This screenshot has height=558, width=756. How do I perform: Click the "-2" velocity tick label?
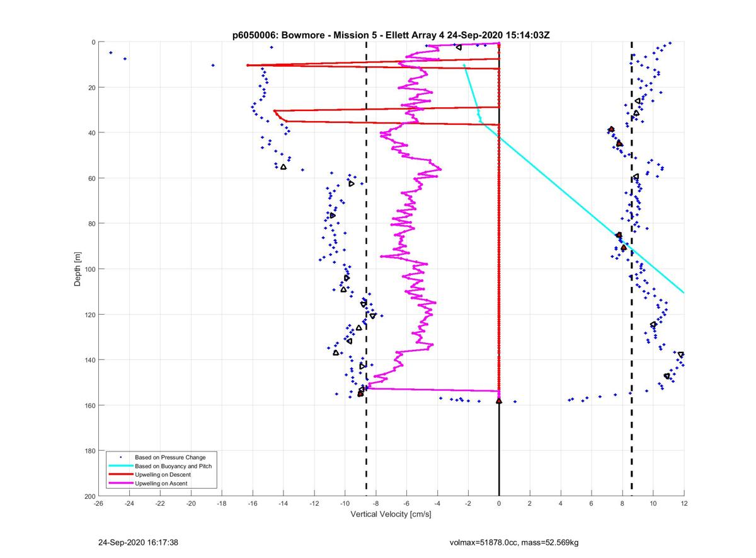coord(468,504)
